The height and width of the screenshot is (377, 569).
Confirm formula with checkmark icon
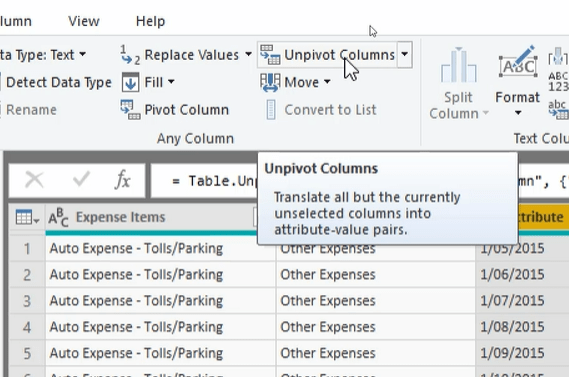(81, 179)
